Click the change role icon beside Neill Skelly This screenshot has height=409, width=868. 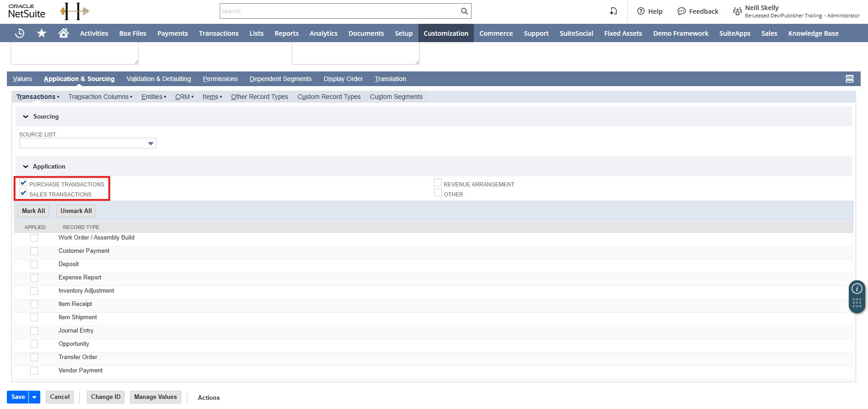(x=737, y=11)
